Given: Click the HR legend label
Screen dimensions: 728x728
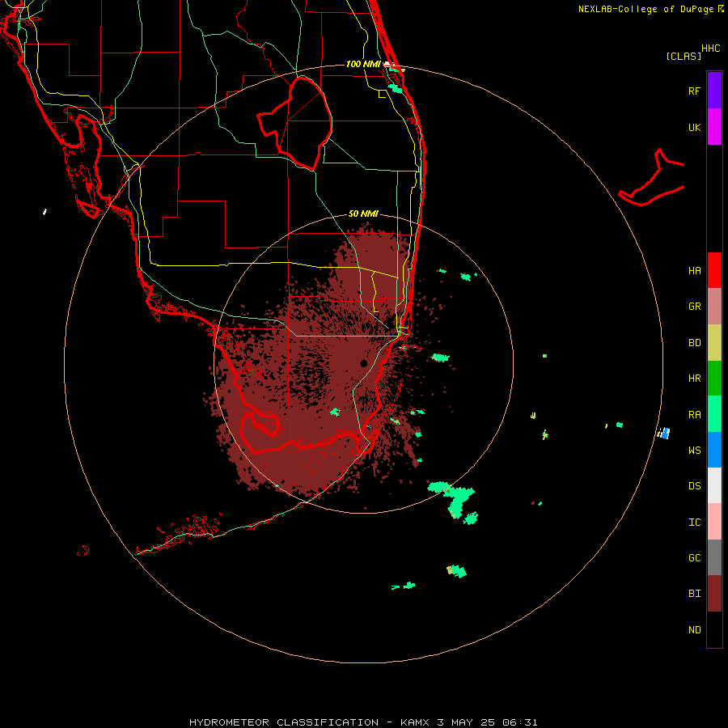Looking at the screenshot, I should tap(694, 379).
